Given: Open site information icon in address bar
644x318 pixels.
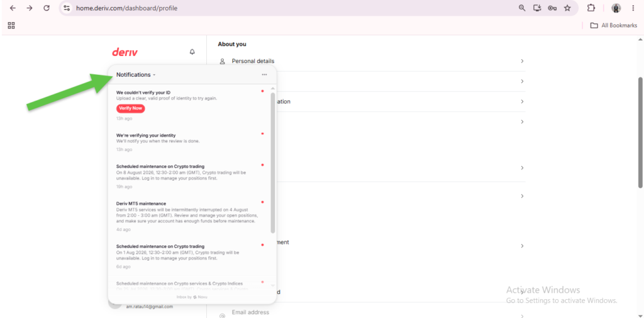Looking at the screenshot, I should (67, 8).
